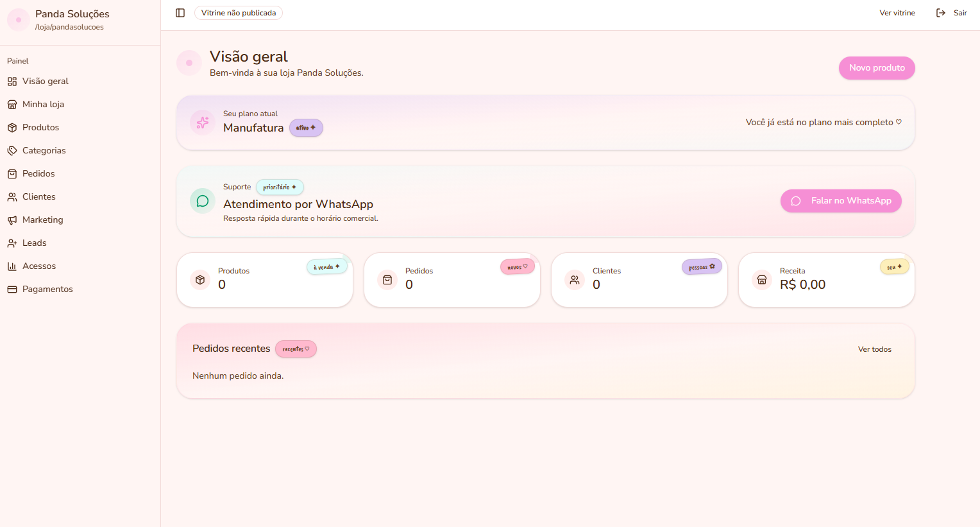
Task: Click the Produtos box icon in sidebar
Action: coord(12,128)
